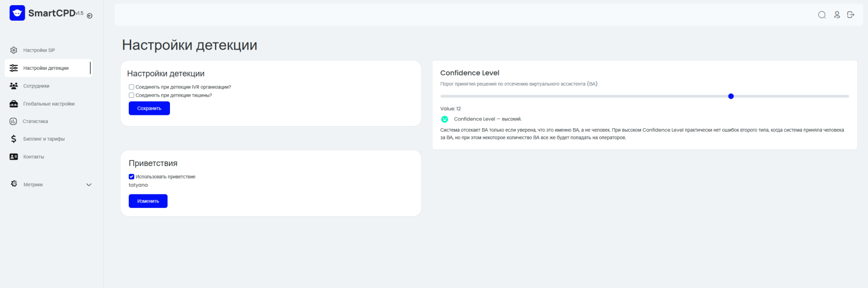868x288 pixels.
Task: Click the toolbox icon for Глобальные настройки
Action: pos(14,104)
